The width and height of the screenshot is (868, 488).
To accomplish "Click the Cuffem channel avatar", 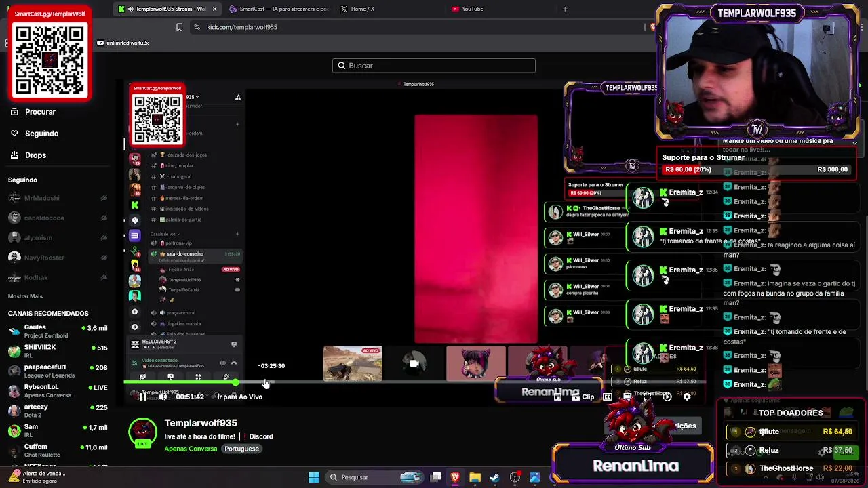I will point(14,449).
